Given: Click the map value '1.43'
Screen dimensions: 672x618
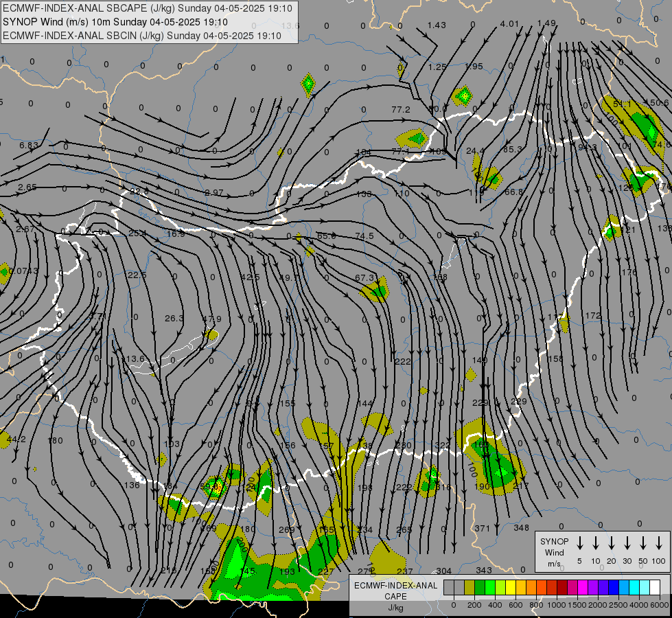Looking at the screenshot, I should click(437, 25).
